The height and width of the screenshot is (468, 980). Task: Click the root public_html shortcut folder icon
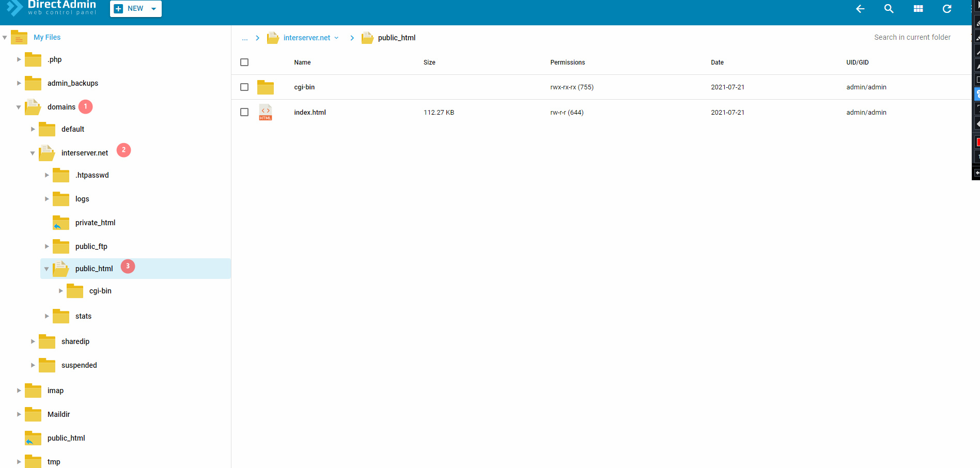(33, 438)
